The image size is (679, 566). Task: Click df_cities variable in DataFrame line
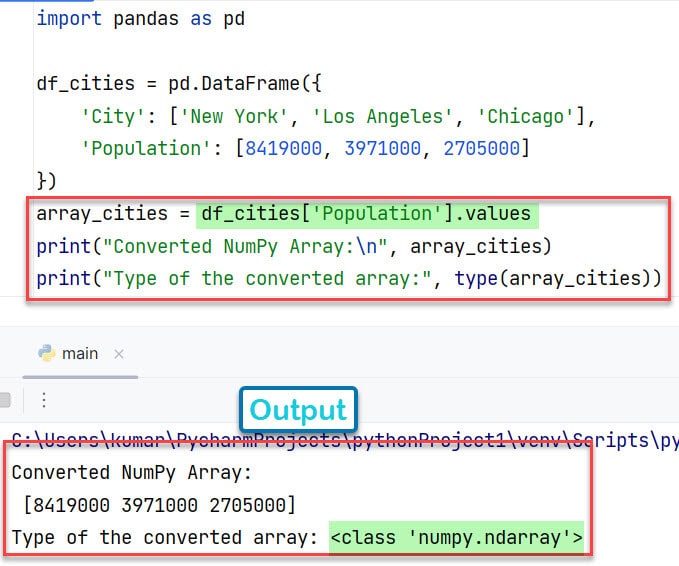click(86, 84)
